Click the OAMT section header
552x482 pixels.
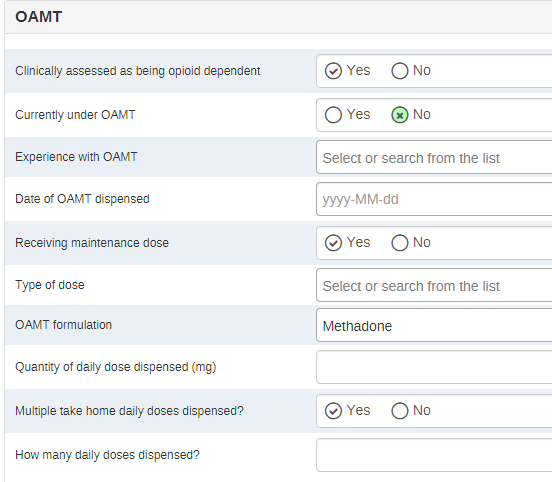tap(39, 17)
